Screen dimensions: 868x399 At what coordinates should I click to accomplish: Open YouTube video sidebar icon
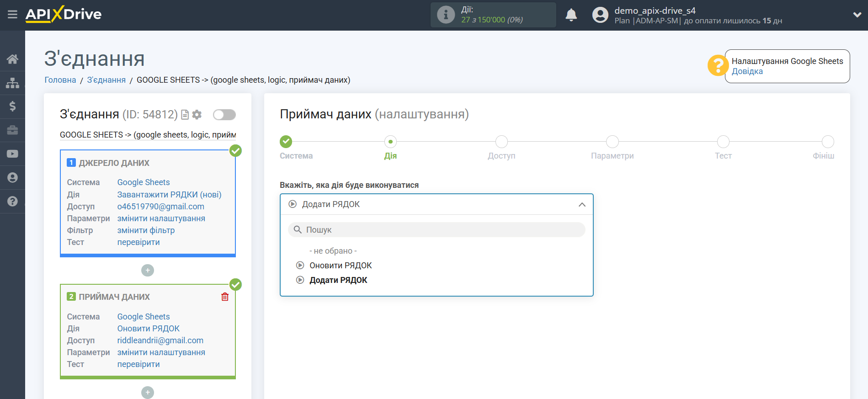tap(12, 154)
